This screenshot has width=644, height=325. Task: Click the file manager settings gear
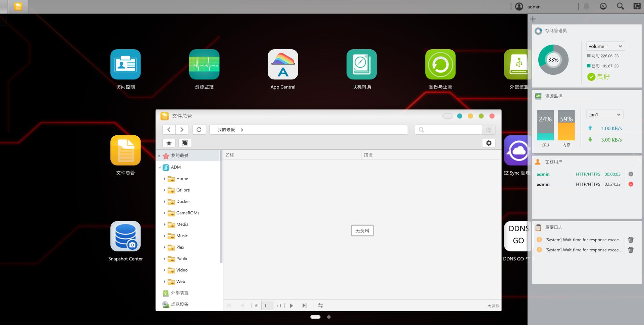click(489, 143)
